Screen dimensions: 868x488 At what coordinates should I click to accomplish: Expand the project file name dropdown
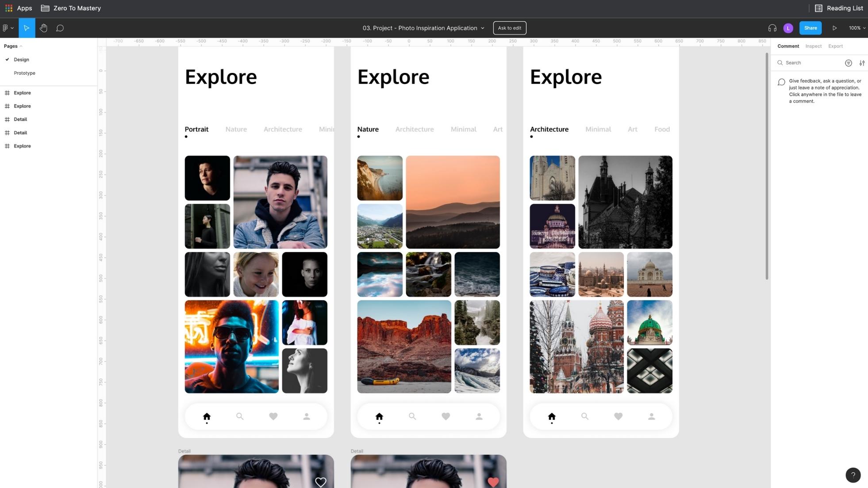[482, 28]
